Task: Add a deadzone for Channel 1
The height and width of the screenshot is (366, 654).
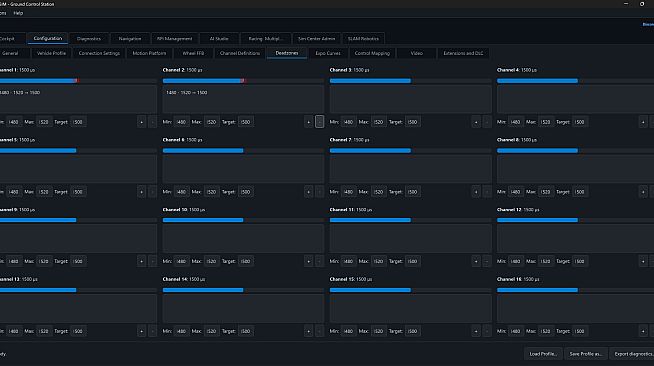Action: 141,122
